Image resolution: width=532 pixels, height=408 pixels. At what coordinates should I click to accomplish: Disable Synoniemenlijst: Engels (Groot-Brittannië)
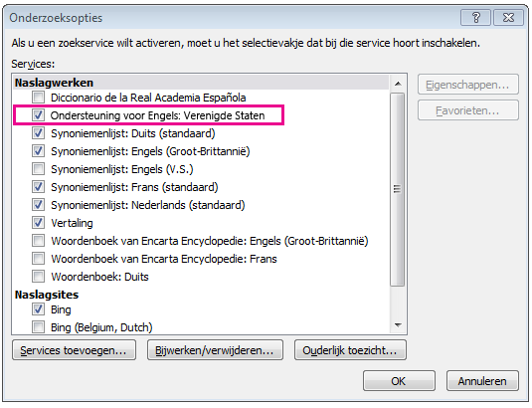(38, 151)
